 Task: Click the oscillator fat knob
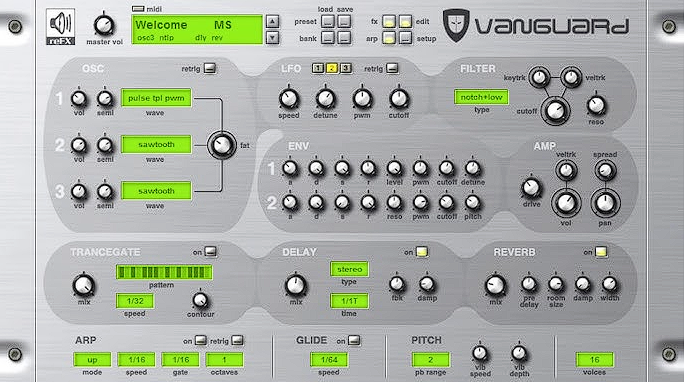(x=222, y=145)
